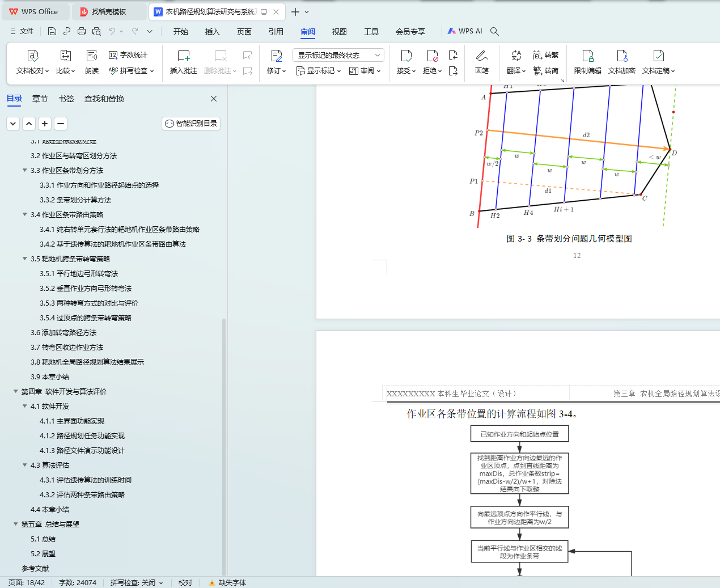Image resolution: width=720 pixels, height=588 pixels.
Task: Click 智能识别目录 button
Action: (x=191, y=124)
